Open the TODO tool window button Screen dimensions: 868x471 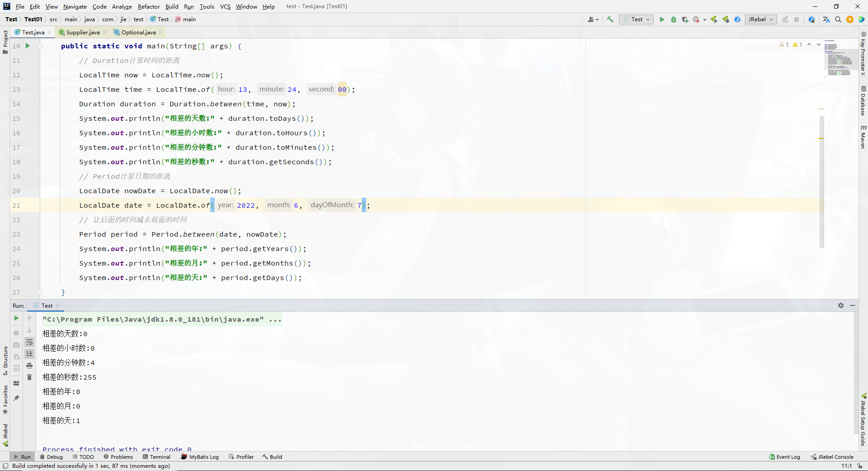pos(83,457)
